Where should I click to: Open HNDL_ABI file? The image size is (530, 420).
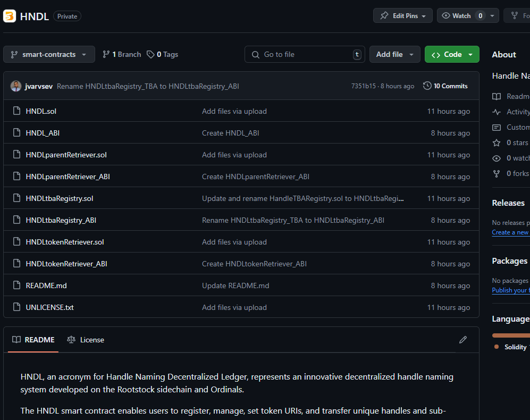pos(43,133)
